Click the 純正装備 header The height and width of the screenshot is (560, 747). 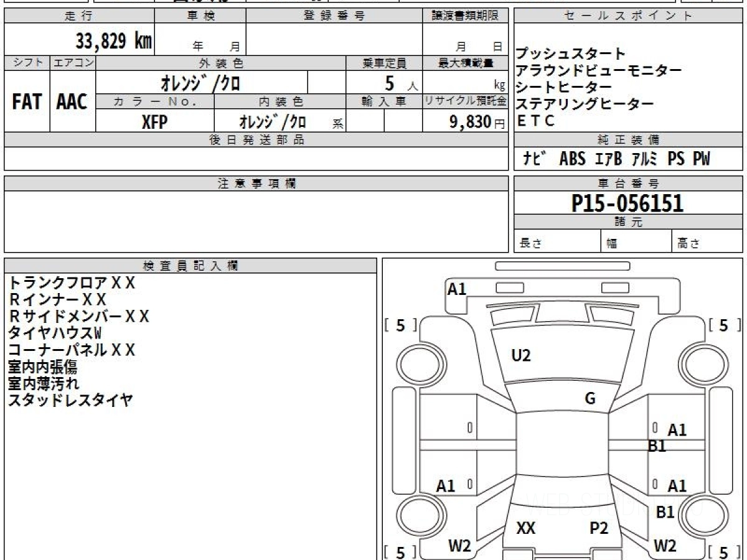[628, 140]
